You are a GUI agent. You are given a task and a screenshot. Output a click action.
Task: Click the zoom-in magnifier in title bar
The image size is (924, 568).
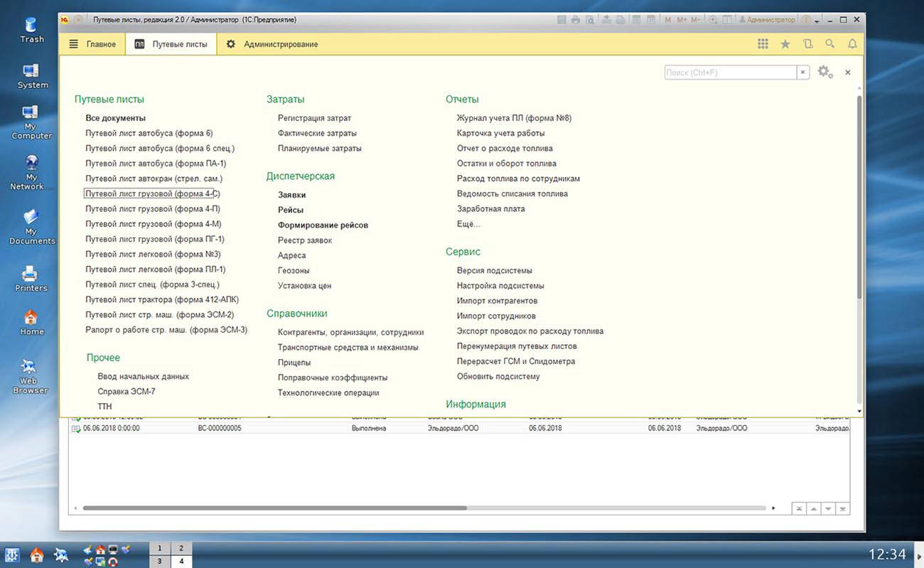(713, 20)
